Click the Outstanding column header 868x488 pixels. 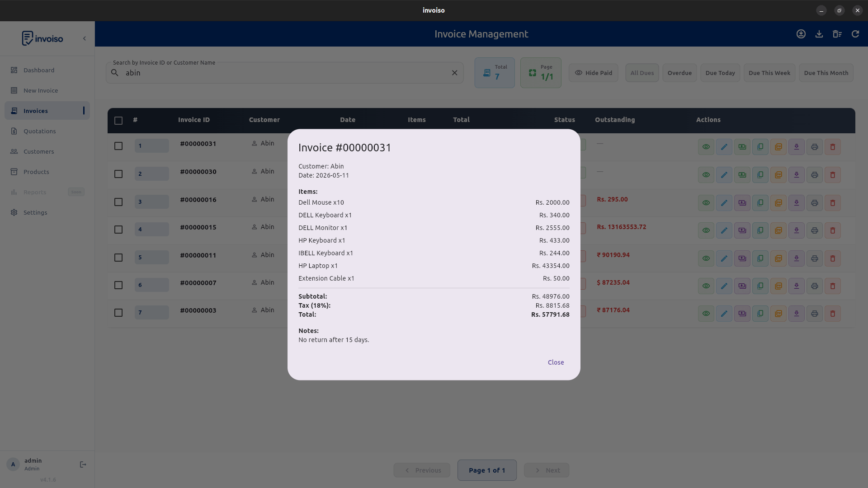(615, 120)
